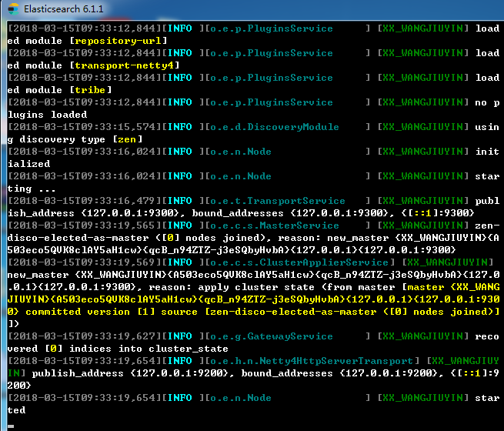The height and width of the screenshot is (431, 504).
Task: Select the module name 'transport-netty4'
Action: pos(124,65)
